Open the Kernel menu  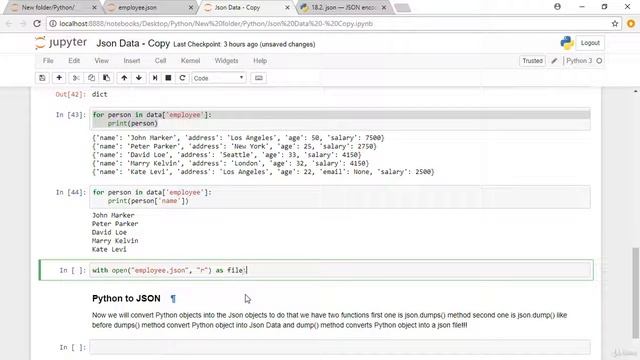pos(191,61)
